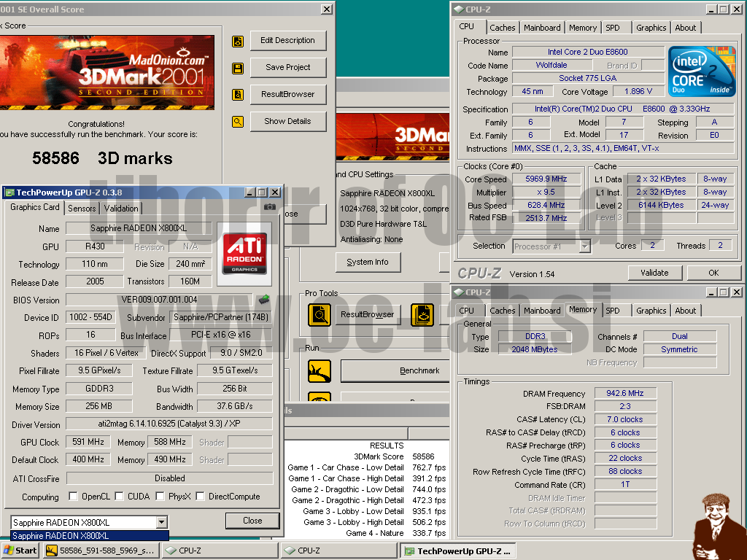Open the Graphics Card tab in GPU-Z
The image size is (747, 560).
click(35, 207)
